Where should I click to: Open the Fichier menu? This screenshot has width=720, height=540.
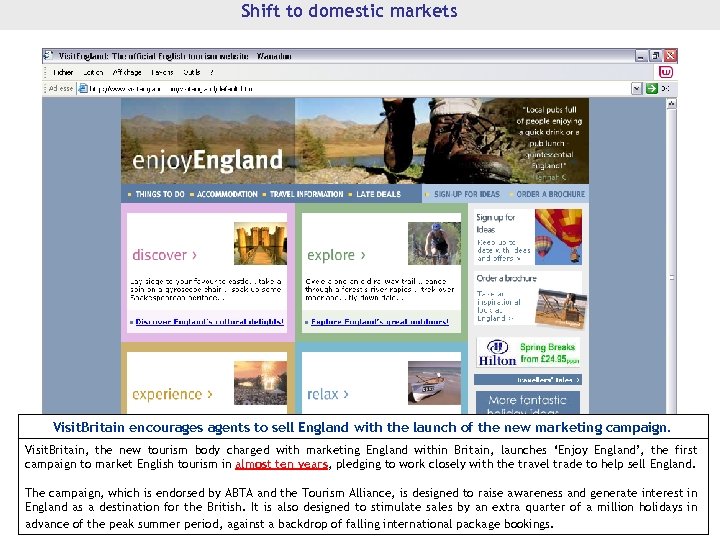63,72
